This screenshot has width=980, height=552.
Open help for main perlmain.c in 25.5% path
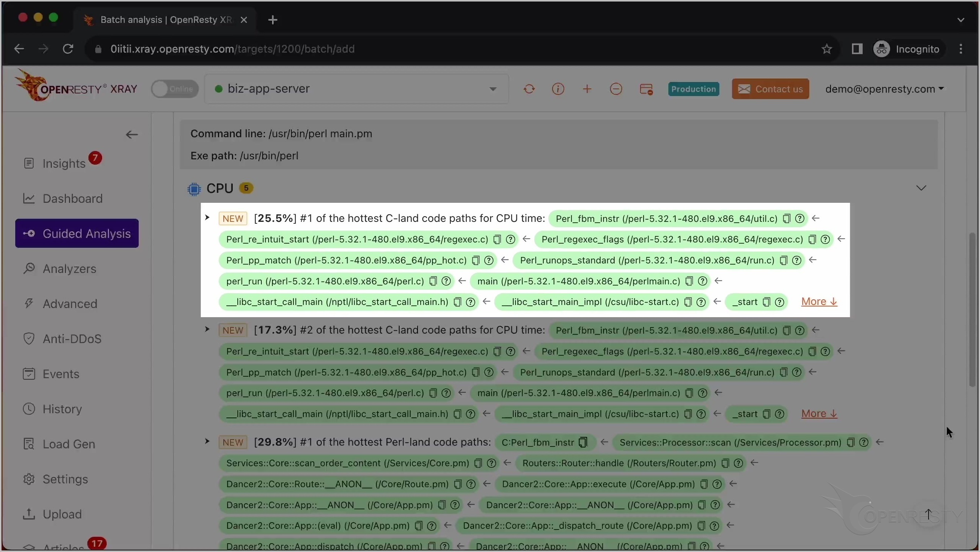pos(702,281)
